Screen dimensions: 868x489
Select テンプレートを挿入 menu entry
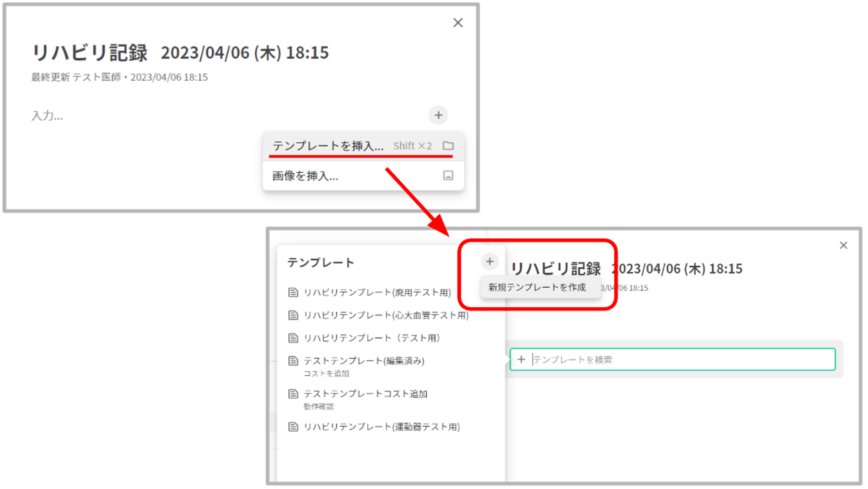click(x=328, y=146)
